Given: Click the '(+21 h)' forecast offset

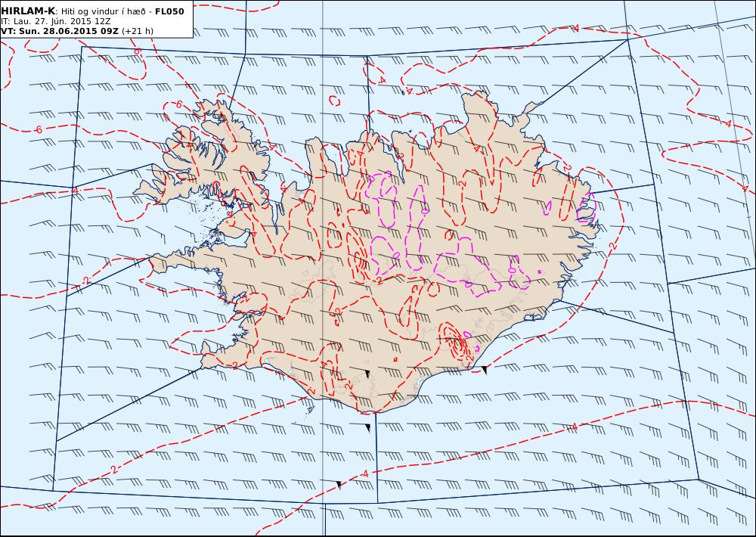Looking at the screenshot, I should pos(138,31).
